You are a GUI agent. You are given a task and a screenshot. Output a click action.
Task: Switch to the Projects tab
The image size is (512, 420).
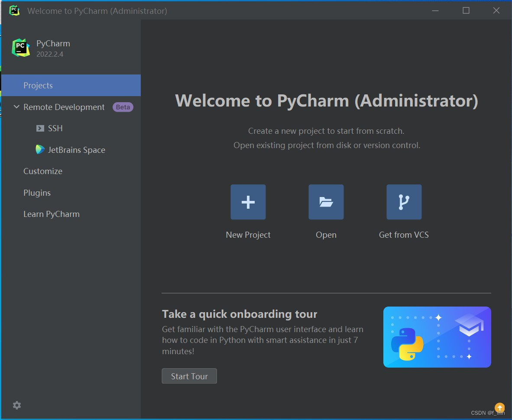(x=38, y=85)
